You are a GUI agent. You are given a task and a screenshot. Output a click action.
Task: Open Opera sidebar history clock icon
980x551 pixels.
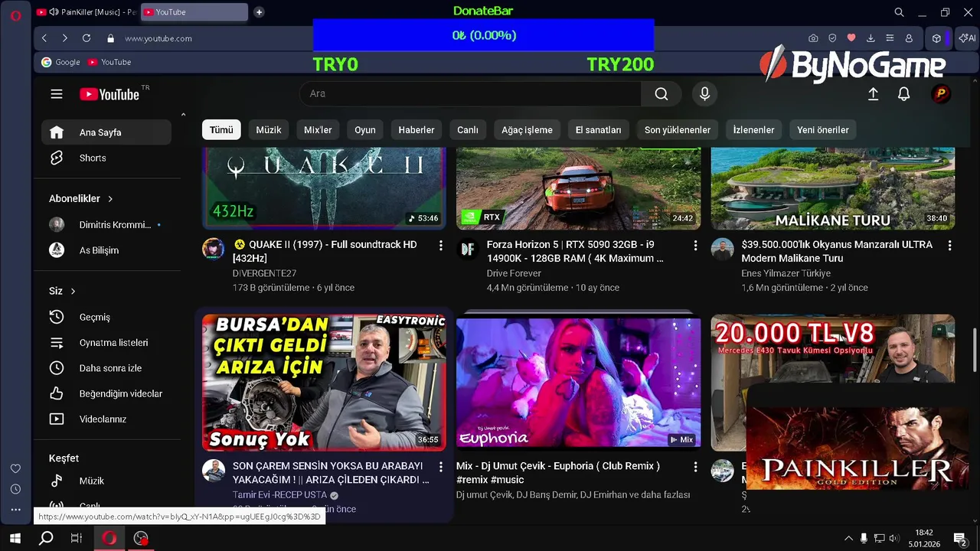[15, 489]
